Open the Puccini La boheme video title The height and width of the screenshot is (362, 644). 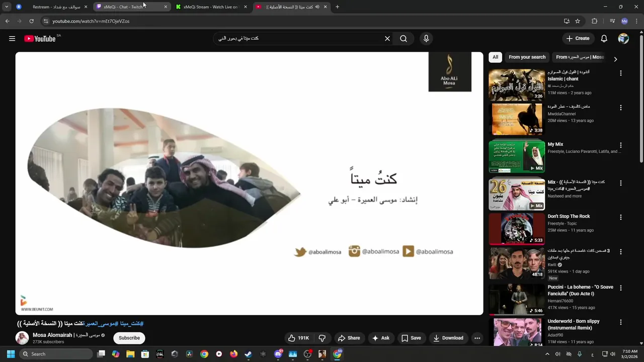click(580, 290)
